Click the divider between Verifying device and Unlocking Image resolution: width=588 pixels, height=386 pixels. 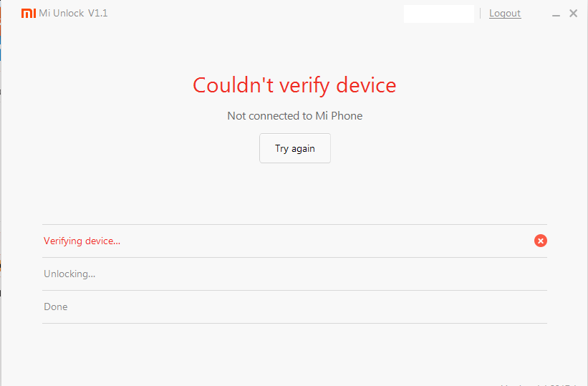coord(294,257)
